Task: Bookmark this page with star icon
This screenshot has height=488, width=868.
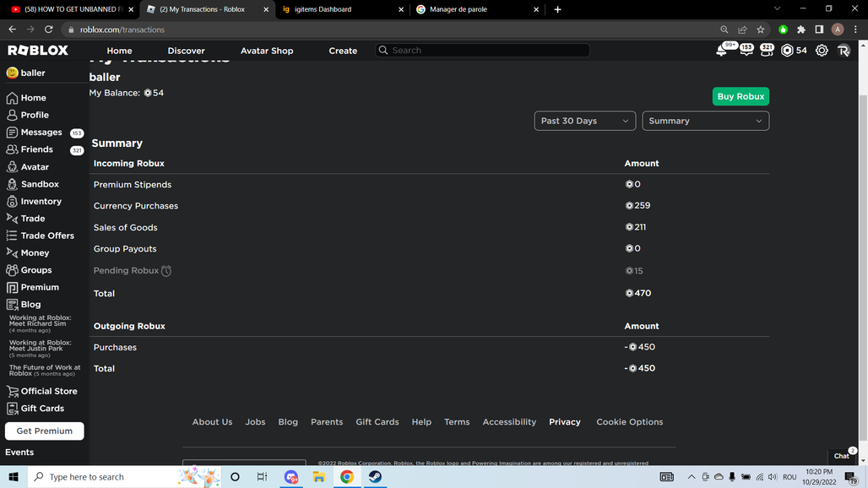Action: (761, 30)
